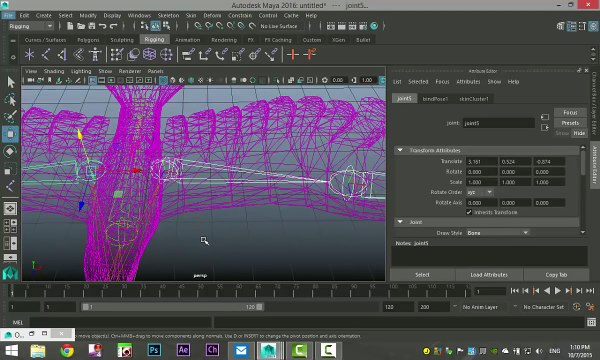Click the Redo arrow icon
600x360 pixels.
click(x=113, y=26)
